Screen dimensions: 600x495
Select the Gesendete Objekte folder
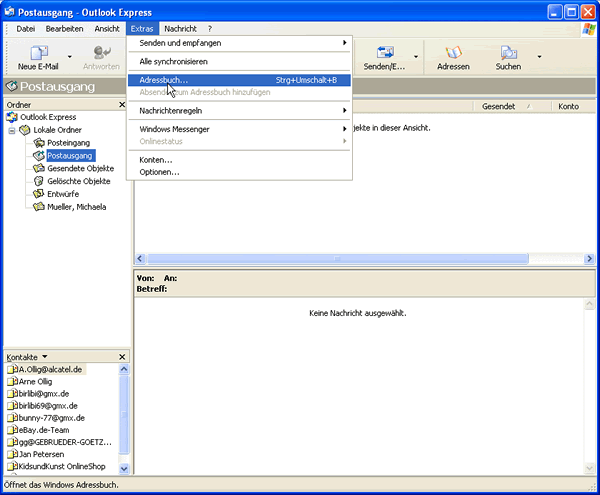point(79,168)
